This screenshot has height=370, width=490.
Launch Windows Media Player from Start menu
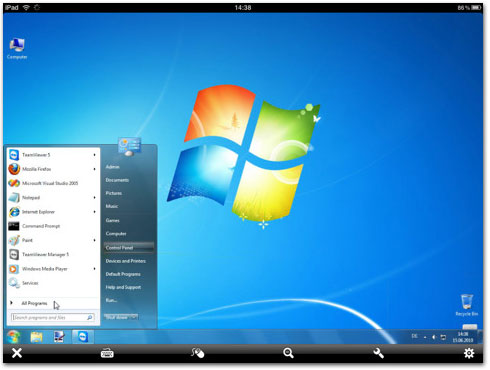(x=53, y=269)
